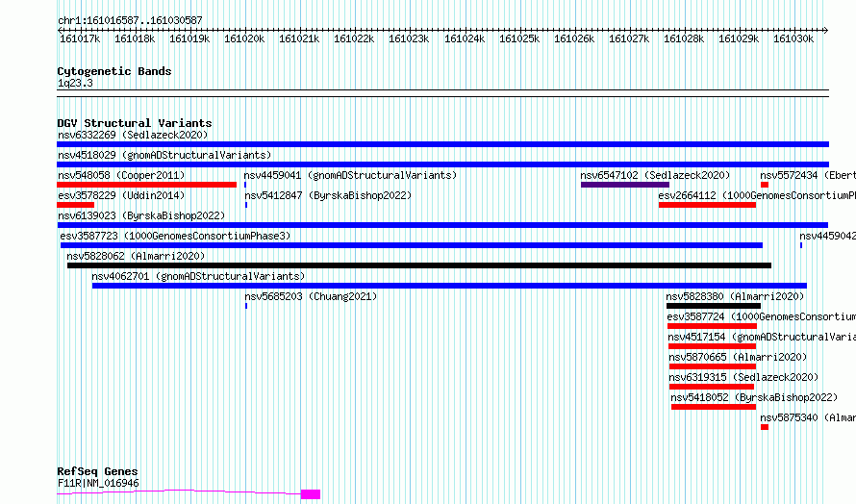This screenshot has height=504, width=856.
Task: Click the nsv4518029 blue variant bar
Action: (x=442, y=164)
